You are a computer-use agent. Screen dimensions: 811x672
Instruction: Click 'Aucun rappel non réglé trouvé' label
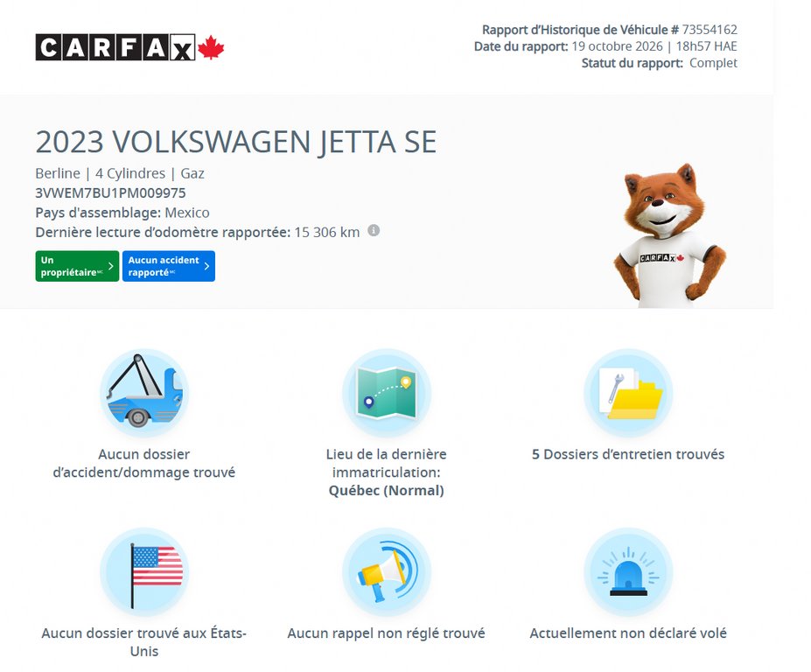pyautogui.click(x=387, y=633)
